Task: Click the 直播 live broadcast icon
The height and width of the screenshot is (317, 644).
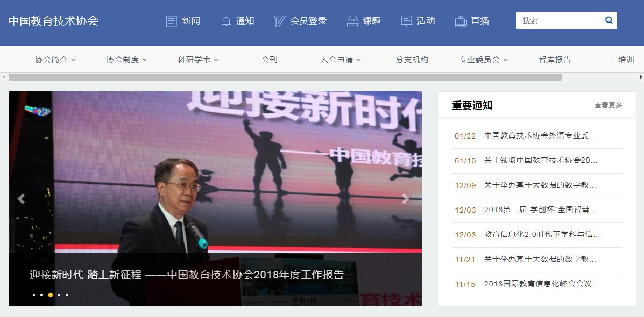Action: pos(461,21)
